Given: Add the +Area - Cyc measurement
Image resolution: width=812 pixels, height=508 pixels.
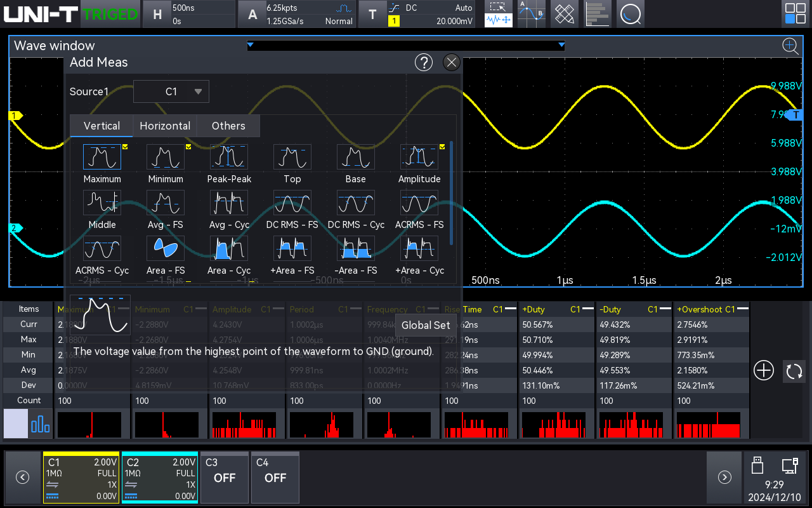Looking at the screenshot, I should point(419,248).
